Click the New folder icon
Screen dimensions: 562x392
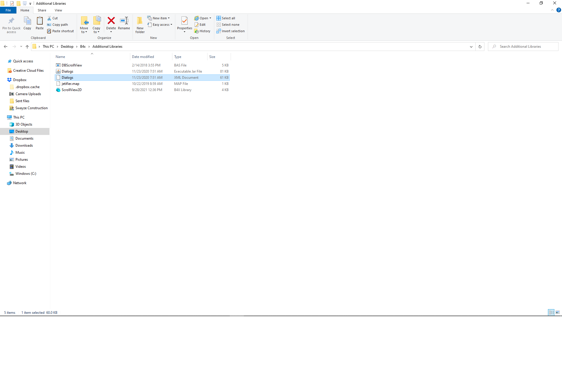coord(140,21)
